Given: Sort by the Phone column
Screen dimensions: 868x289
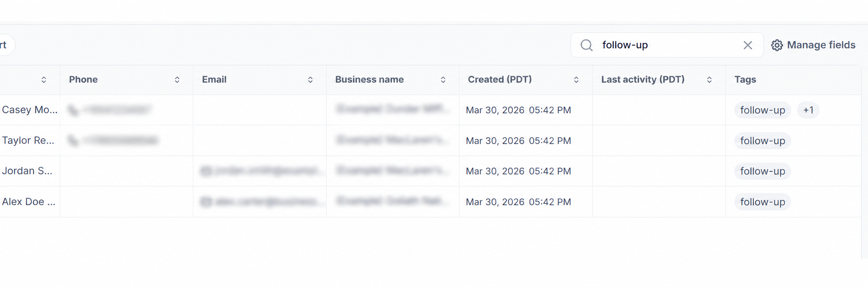Looking at the screenshot, I should [x=177, y=80].
